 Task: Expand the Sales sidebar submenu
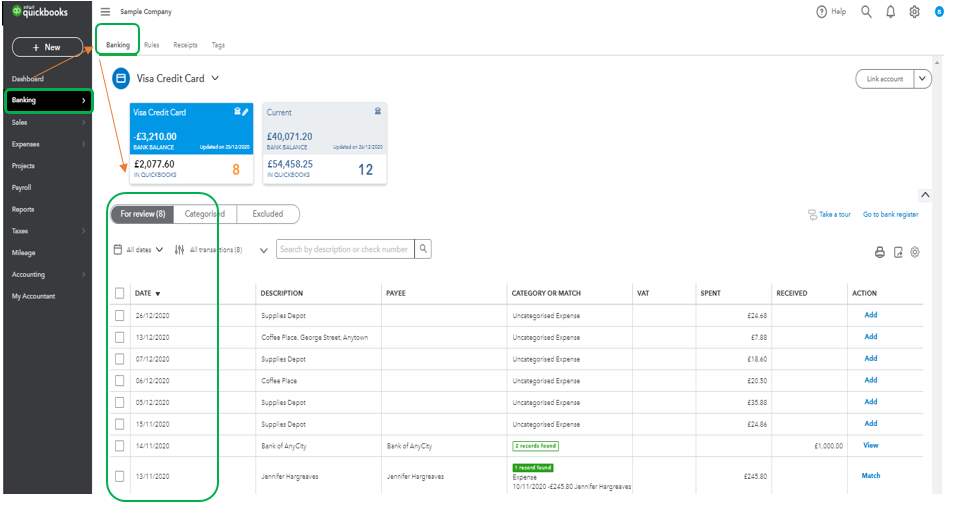pyautogui.click(x=83, y=122)
